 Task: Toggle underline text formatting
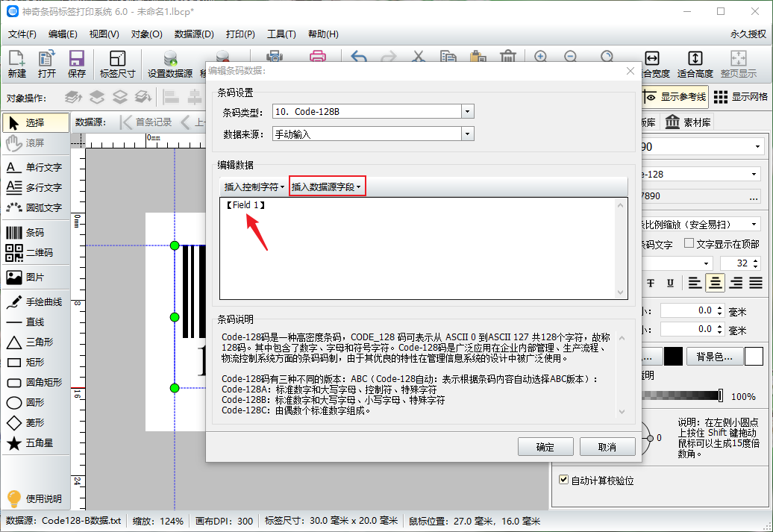click(x=670, y=283)
